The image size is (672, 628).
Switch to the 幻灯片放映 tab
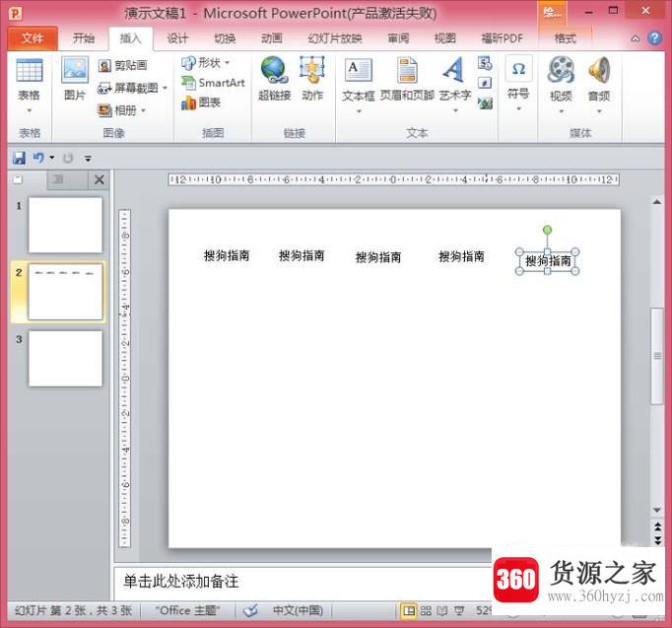coord(335,38)
